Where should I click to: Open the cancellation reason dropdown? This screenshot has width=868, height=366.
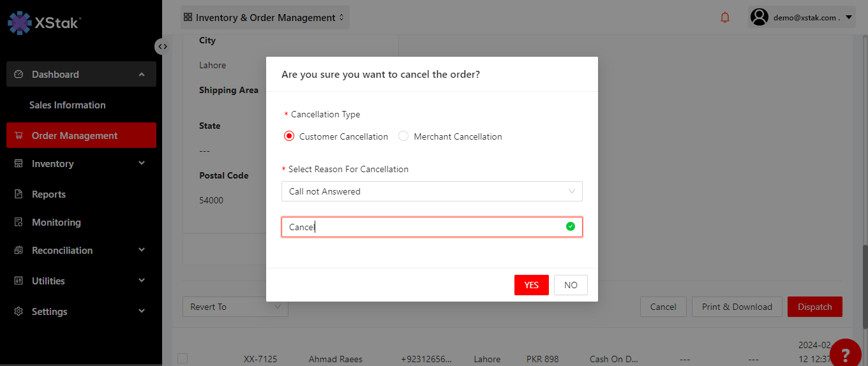431,191
